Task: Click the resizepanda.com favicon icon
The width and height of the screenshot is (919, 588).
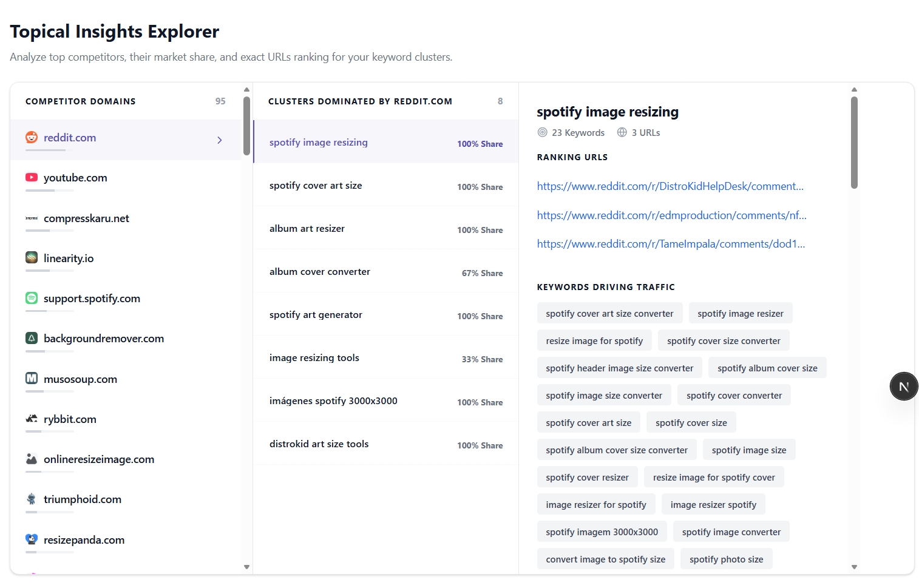Action: 32,539
